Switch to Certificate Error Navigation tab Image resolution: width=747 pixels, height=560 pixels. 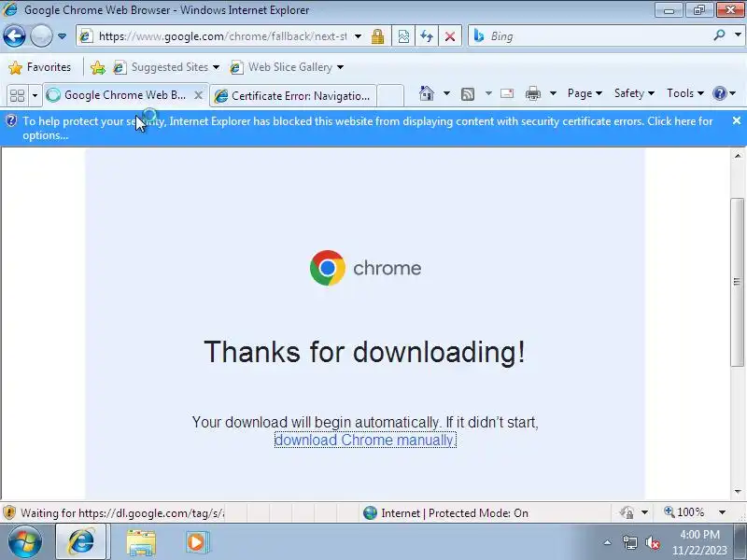[x=293, y=96]
